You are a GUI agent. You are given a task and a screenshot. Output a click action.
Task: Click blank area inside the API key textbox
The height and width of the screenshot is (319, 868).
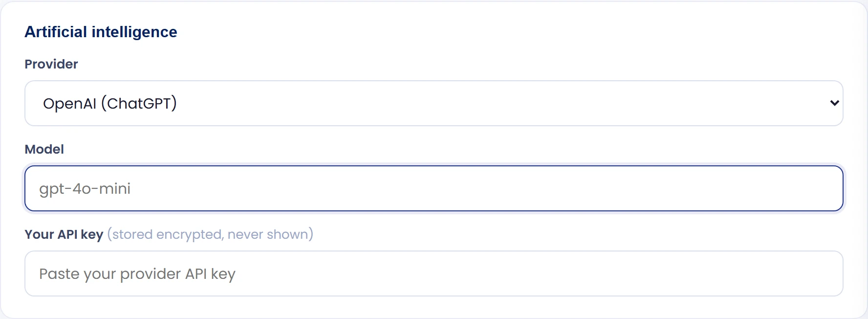(538, 273)
